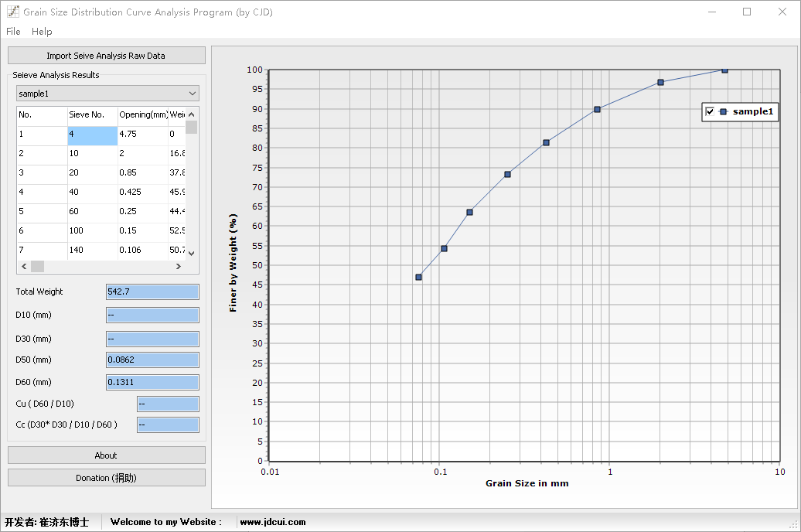This screenshot has height=532, width=801.
Task: Toggle the sample1 series checkbox
Action: pos(710,112)
